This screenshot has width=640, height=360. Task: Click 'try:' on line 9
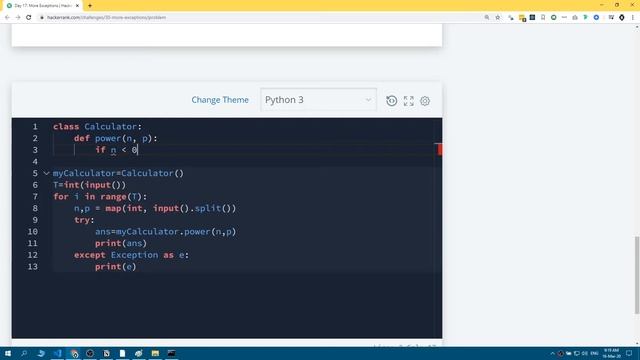click(84, 220)
